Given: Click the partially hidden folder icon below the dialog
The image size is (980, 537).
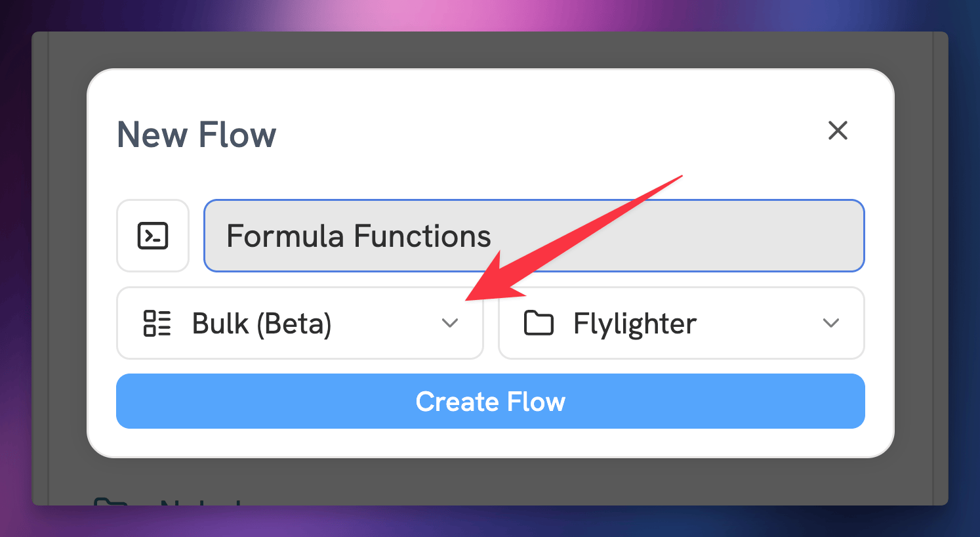Looking at the screenshot, I should coord(110,502).
